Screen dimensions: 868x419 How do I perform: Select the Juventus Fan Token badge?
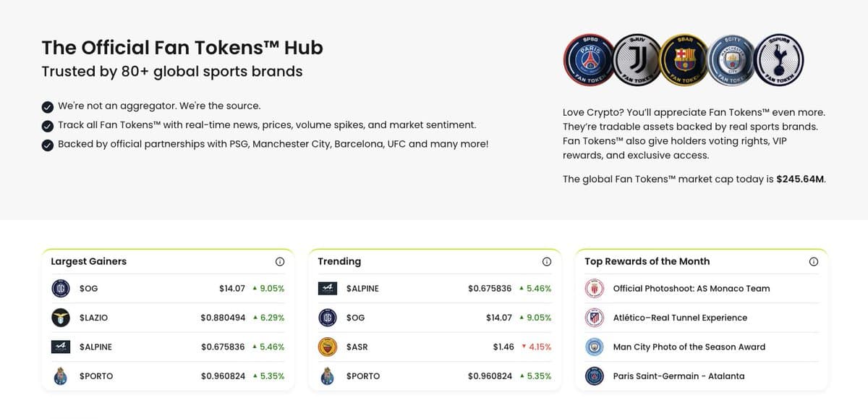point(636,59)
